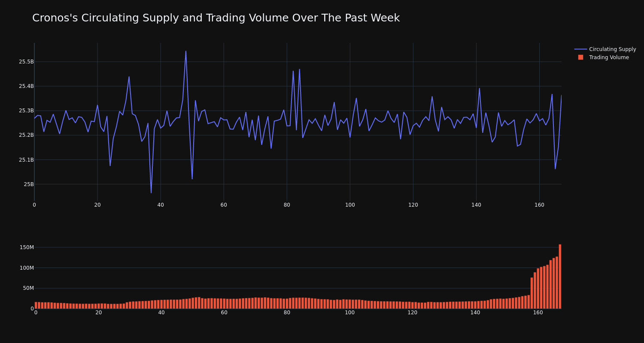Click the highest supply peak above 25.5B
The width and height of the screenshot is (644, 343).
point(186,51)
